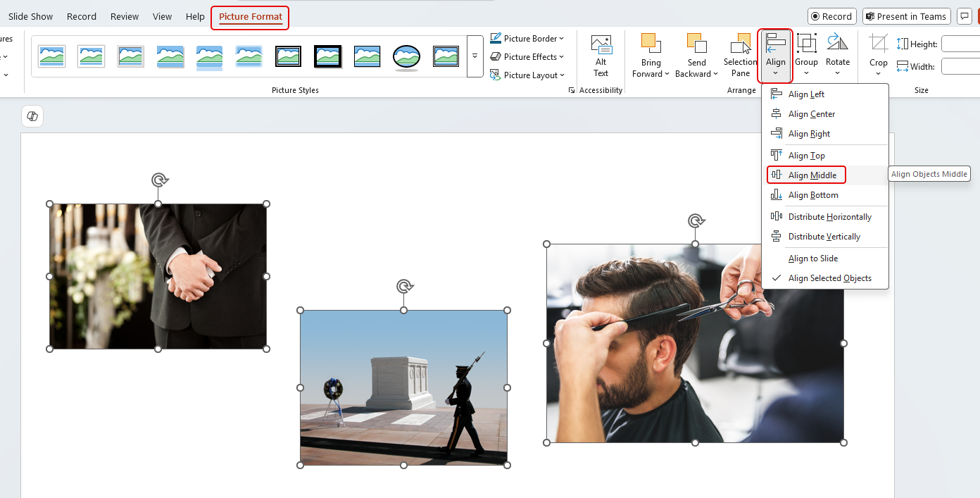Click the Height input field

click(960, 44)
